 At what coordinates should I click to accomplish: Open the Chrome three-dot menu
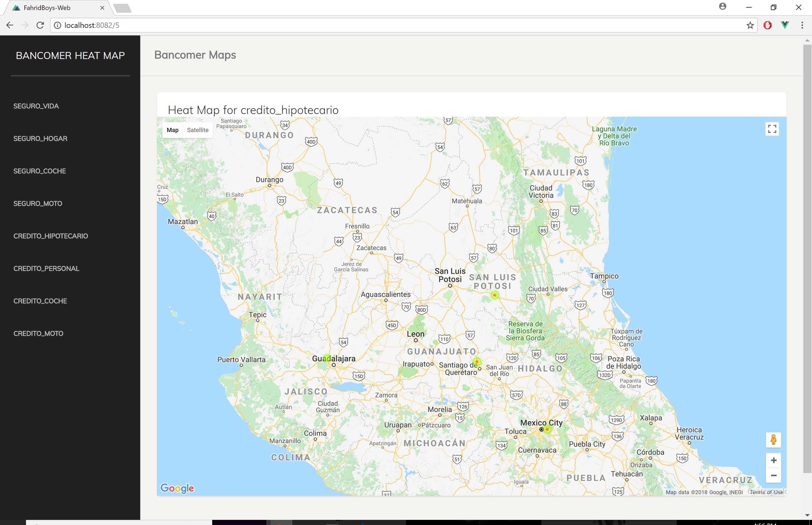(x=802, y=25)
